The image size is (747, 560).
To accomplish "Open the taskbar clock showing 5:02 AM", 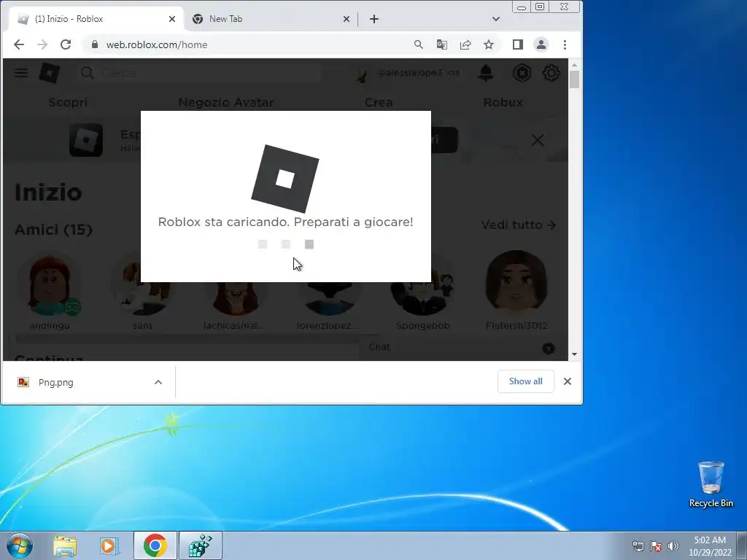I will [x=710, y=546].
